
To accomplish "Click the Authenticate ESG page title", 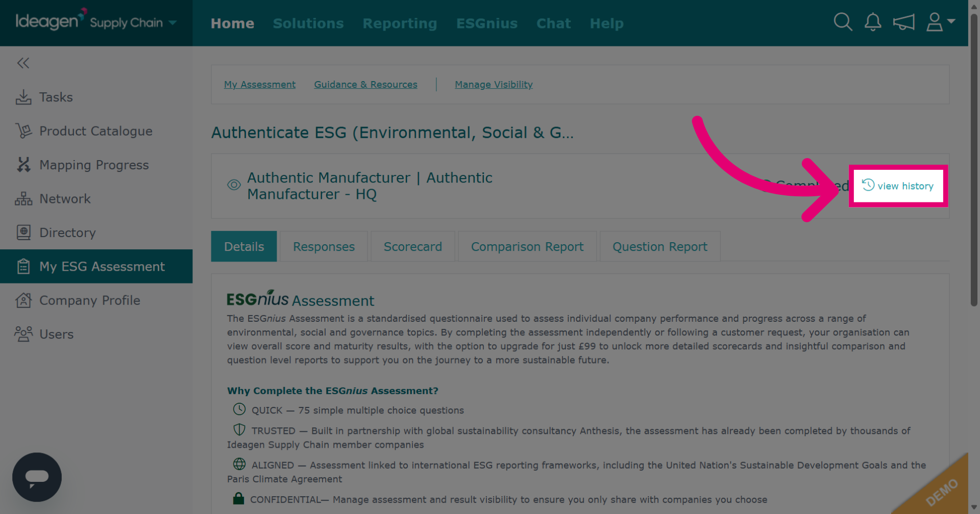I will (x=393, y=133).
